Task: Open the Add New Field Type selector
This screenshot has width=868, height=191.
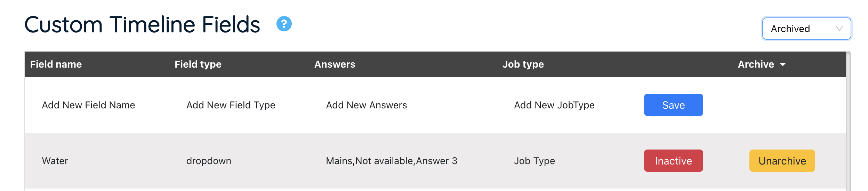Action: (x=231, y=105)
